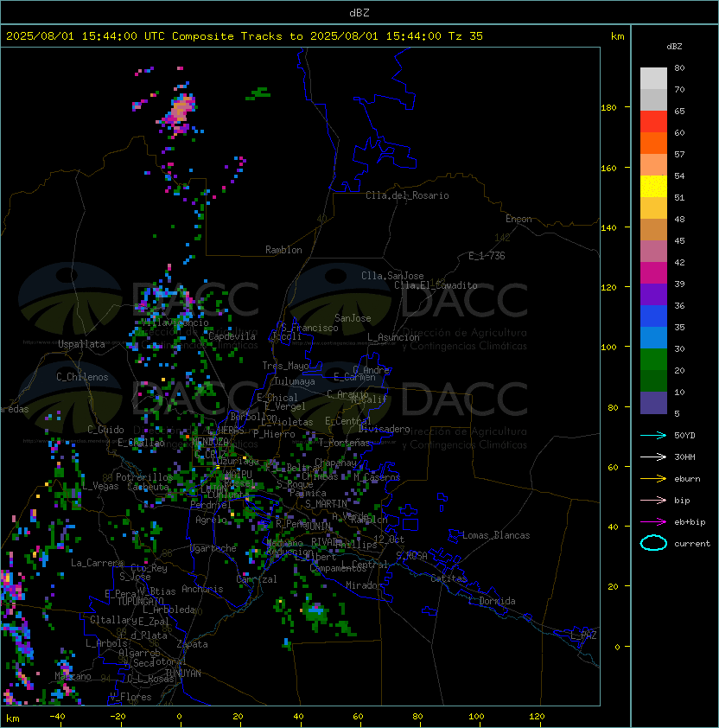Viewport: 719px width, 728px height.
Task: Click the yellow eburn arrow in legend
Action: 653,479
